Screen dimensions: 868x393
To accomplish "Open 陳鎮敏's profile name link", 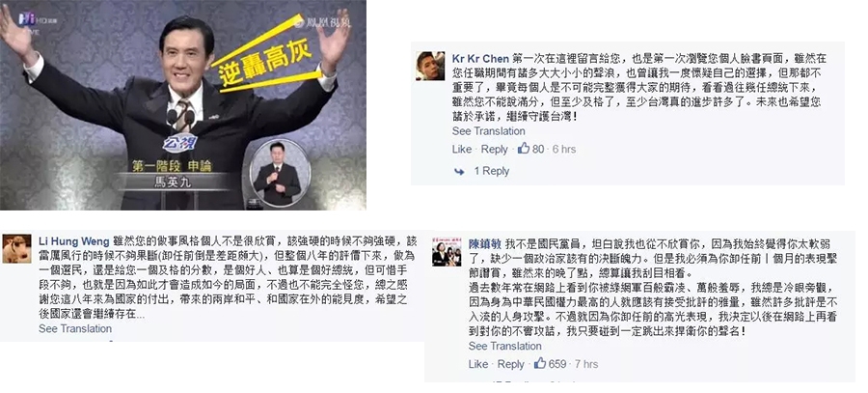I will tap(485, 244).
